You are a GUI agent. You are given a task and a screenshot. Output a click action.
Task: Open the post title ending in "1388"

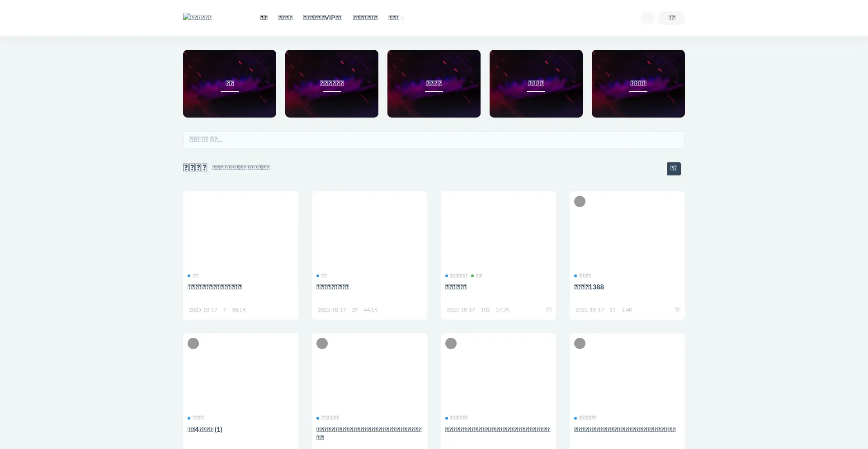(x=589, y=287)
